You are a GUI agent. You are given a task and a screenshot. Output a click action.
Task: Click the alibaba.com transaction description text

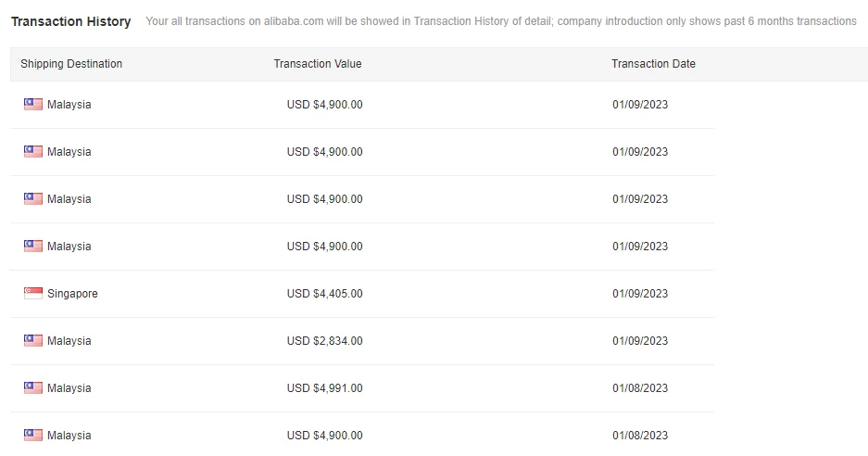(x=500, y=21)
